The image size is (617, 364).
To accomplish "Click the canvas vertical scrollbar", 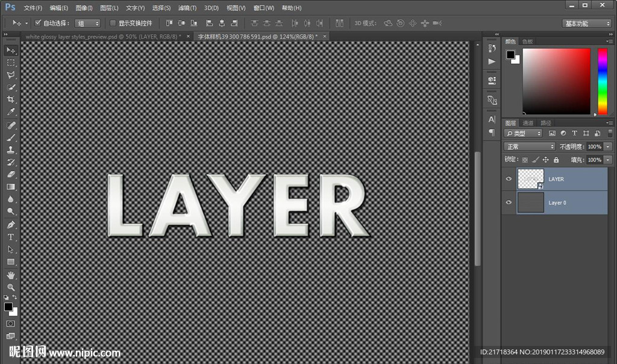I will (477, 209).
